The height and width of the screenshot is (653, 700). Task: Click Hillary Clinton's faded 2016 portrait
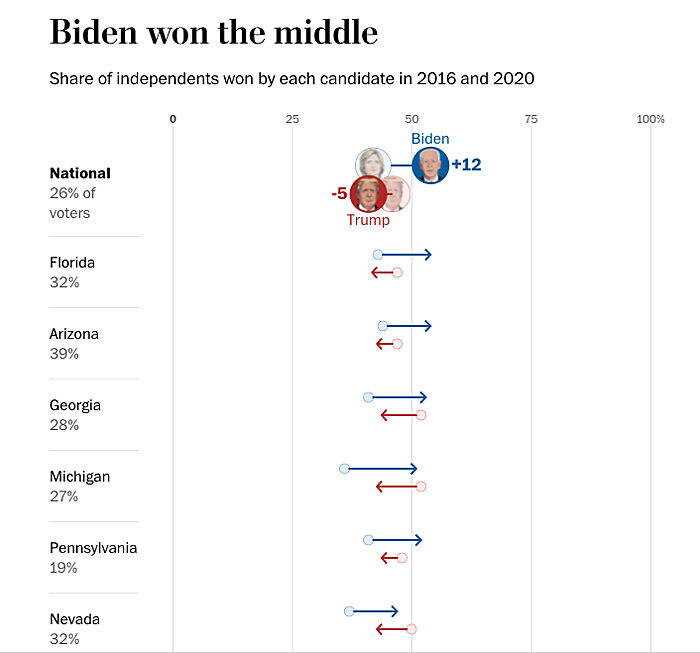coord(372,164)
